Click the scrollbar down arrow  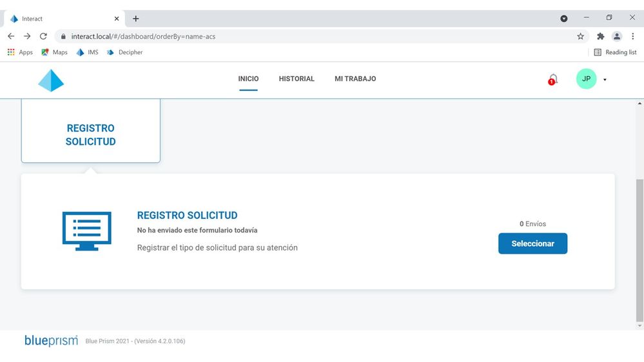coord(639,326)
